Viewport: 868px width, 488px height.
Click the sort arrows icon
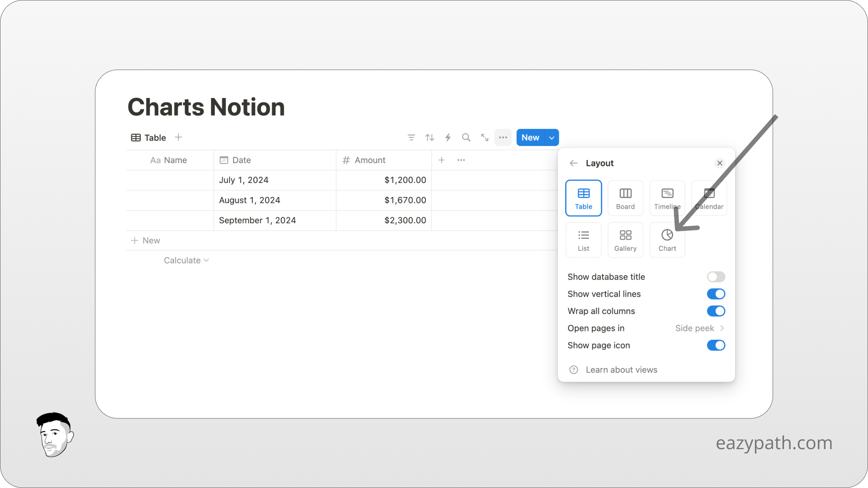click(429, 137)
